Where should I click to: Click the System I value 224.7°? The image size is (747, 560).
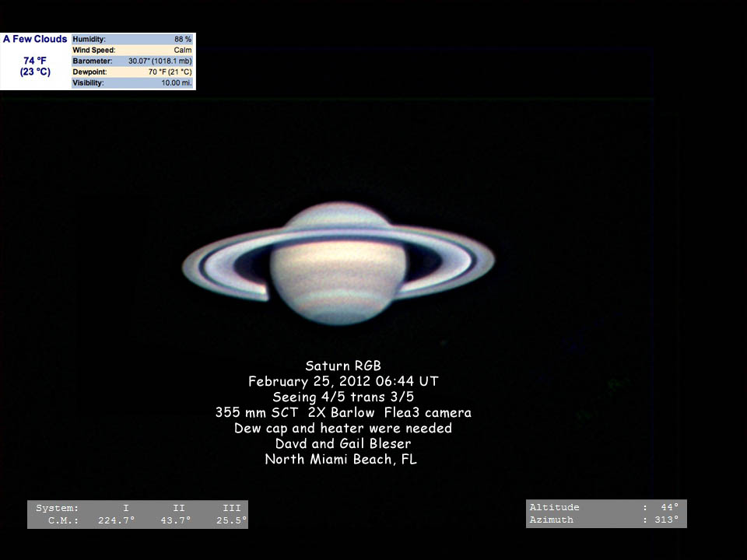tap(116, 520)
